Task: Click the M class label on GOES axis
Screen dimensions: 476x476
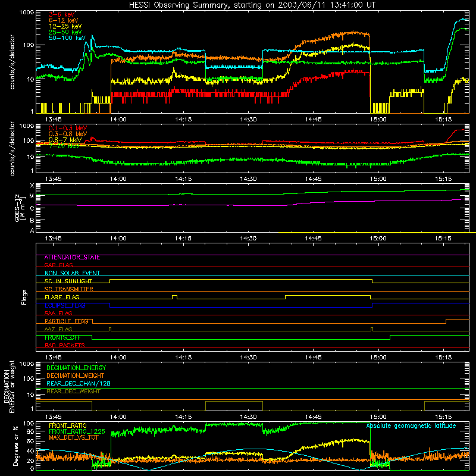Action: (x=32, y=196)
